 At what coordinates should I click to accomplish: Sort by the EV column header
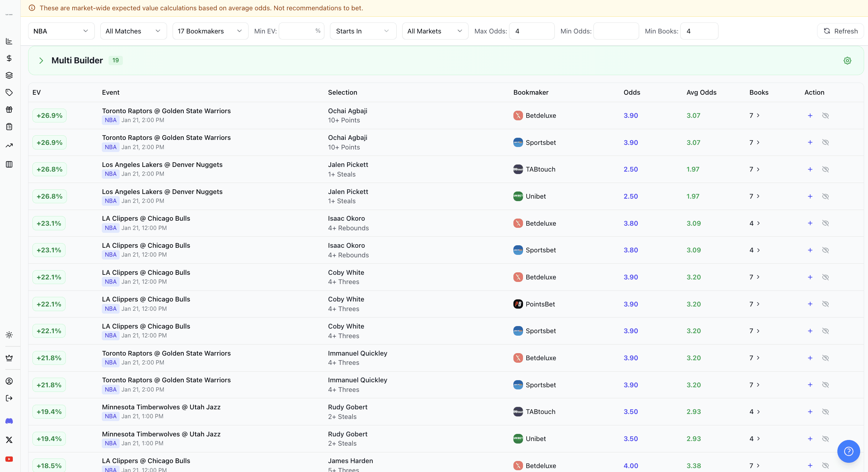37,93
